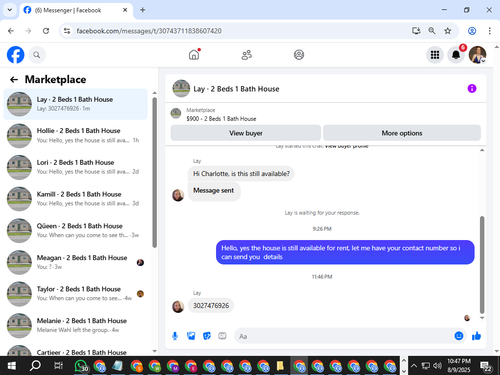Open a new browser tab
500x375 pixels.
143,10
